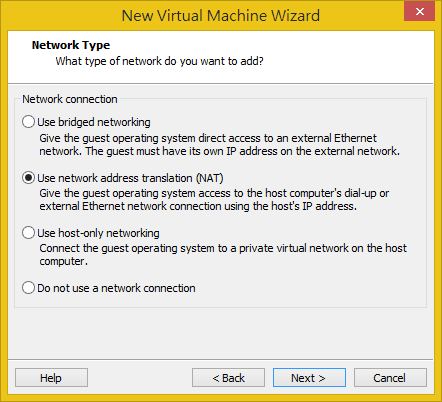Click the 'Do not use a network connection' label text
The width and height of the screenshot is (442, 402).
[x=116, y=288]
